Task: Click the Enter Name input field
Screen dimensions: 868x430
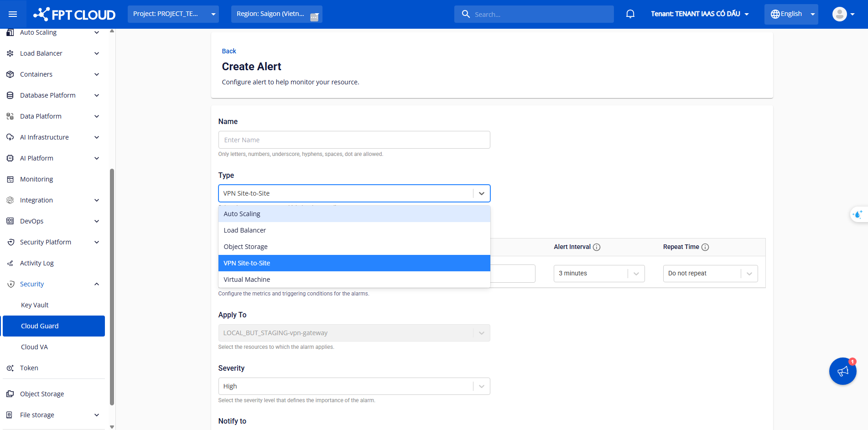Action: click(354, 140)
